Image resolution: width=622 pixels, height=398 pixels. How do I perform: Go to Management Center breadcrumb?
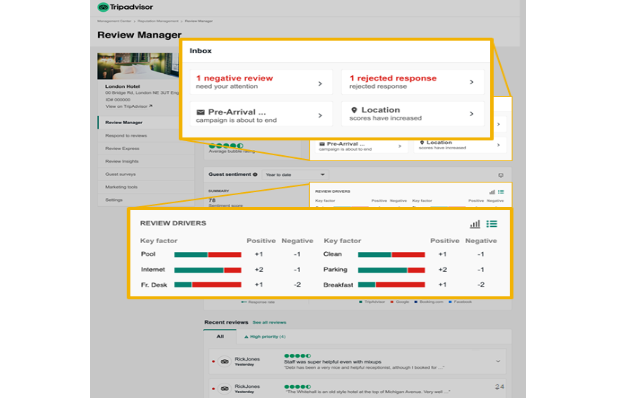click(x=114, y=21)
